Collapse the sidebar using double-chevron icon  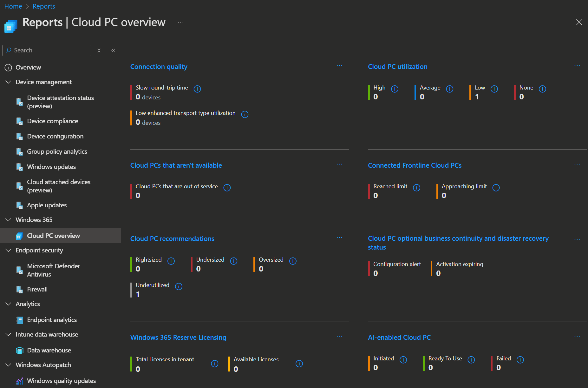[113, 50]
